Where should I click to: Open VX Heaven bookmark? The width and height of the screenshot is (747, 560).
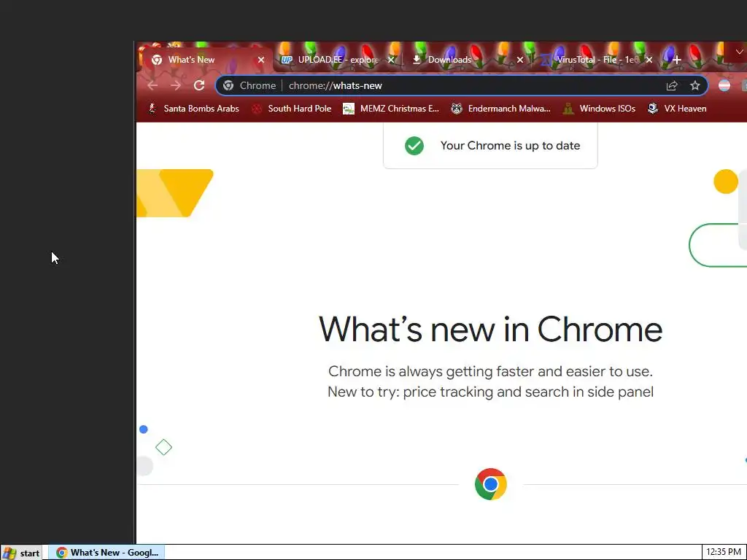pyautogui.click(x=677, y=109)
